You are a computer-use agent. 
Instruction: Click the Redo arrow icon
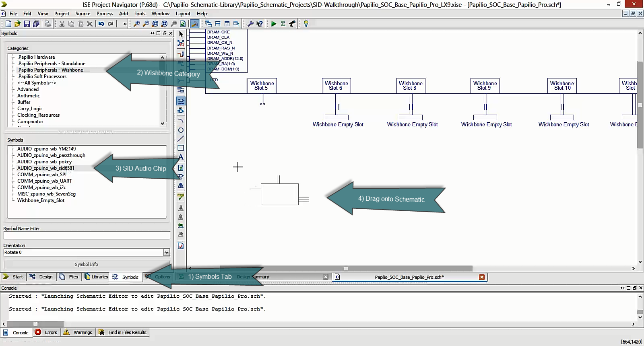point(110,24)
